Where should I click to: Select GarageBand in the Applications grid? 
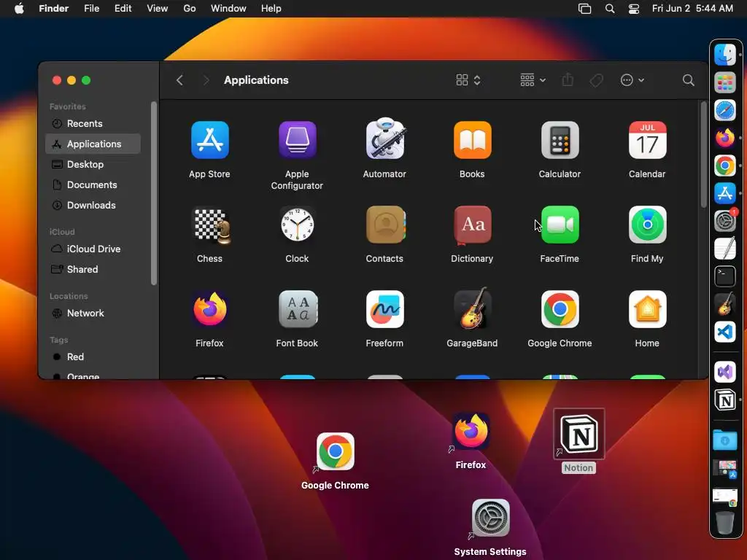tap(472, 308)
